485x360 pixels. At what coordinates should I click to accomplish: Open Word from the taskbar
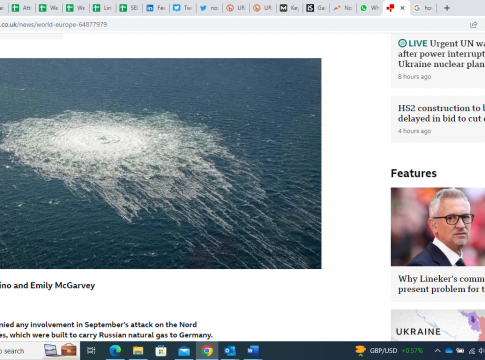tap(253, 351)
